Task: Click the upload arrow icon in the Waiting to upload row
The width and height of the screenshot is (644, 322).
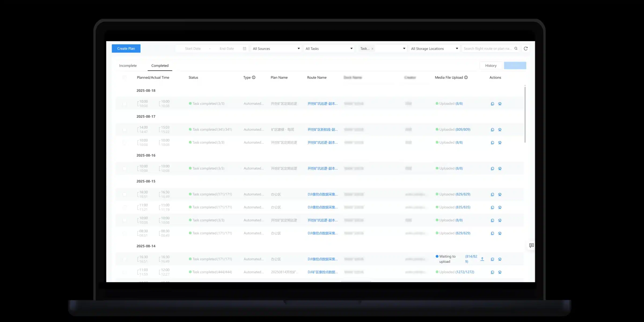Action: [x=482, y=259]
